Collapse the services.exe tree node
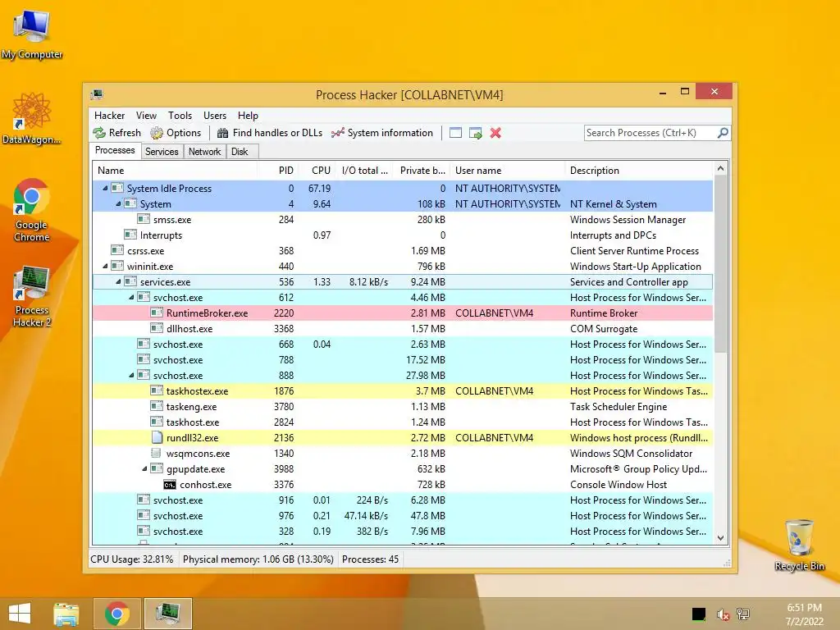840x630 pixels. click(118, 282)
